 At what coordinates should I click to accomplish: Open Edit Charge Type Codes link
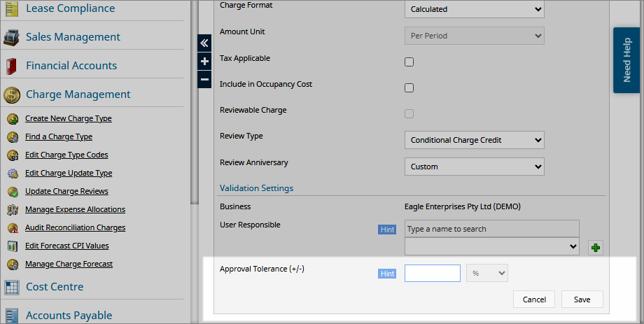(x=66, y=155)
